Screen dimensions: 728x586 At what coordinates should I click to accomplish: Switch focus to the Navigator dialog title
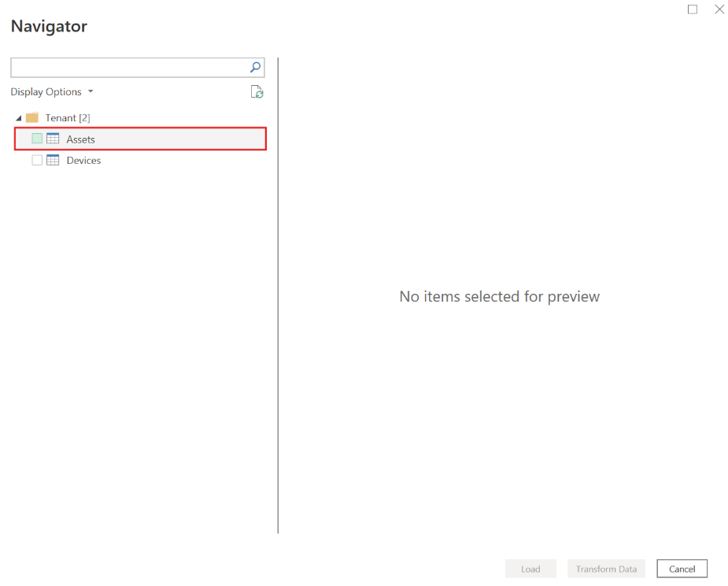click(49, 26)
